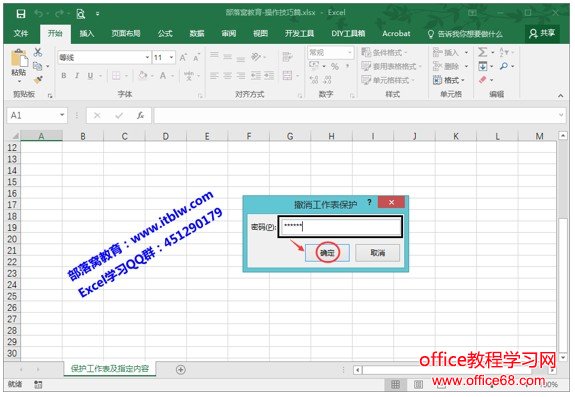Align text to the right
The height and width of the screenshot is (397, 575).
241,76
